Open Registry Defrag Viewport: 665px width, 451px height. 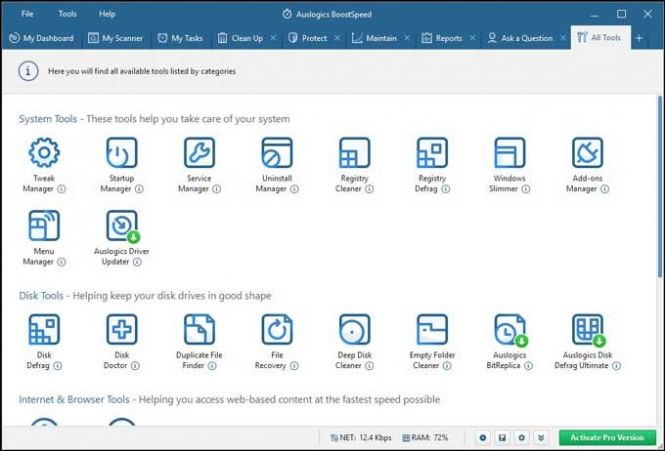pos(432,152)
